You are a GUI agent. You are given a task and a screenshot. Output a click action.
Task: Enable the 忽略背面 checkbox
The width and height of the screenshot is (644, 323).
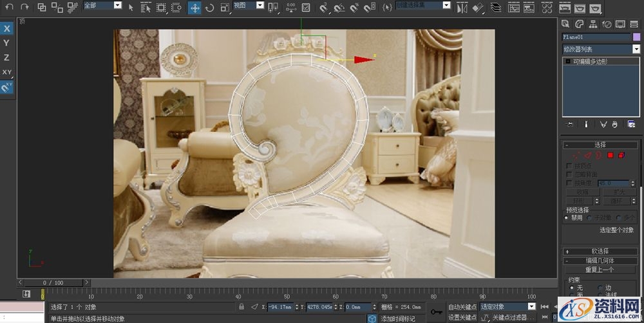point(569,174)
